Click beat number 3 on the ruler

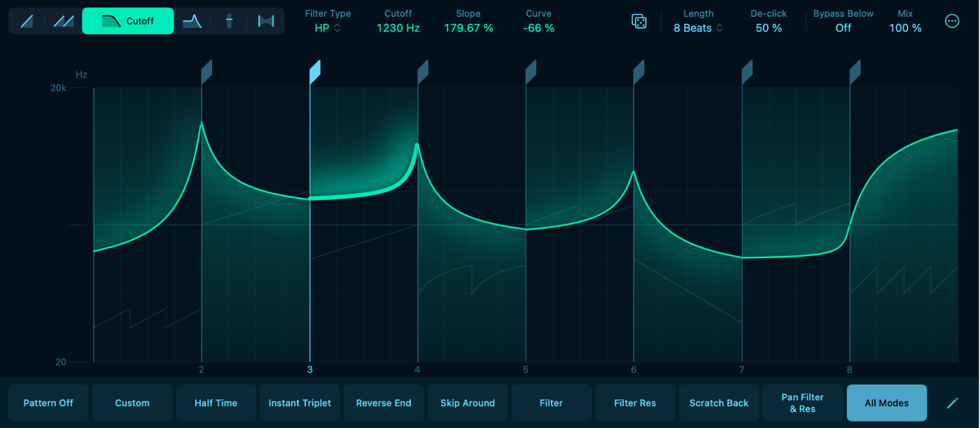309,369
